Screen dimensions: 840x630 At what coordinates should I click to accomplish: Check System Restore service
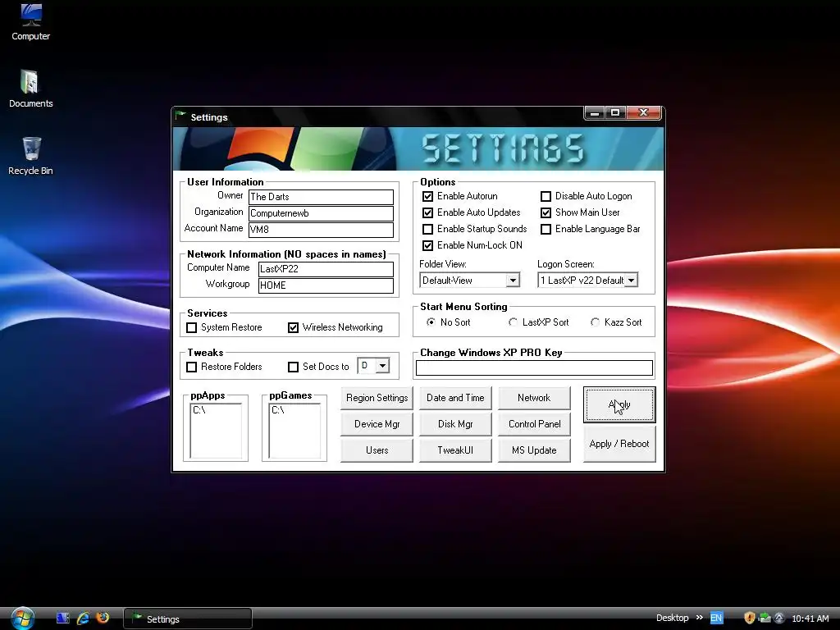point(191,327)
